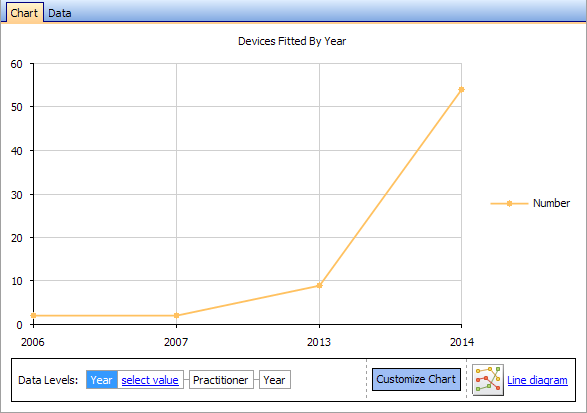The height and width of the screenshot is (413, 587).
Task: Choose the Practitioner data level
Action: (x=221, y=380)
